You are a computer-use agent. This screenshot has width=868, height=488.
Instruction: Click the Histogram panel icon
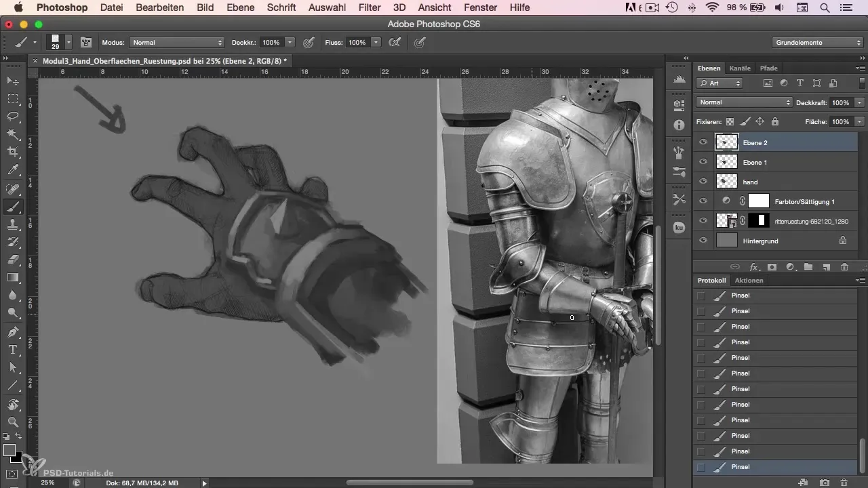tap(679, 81)
